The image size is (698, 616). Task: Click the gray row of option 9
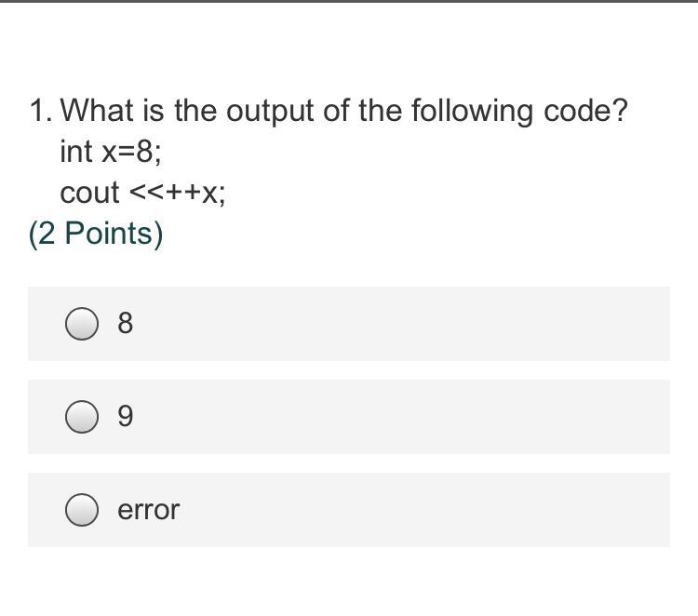tap(349, 417)
